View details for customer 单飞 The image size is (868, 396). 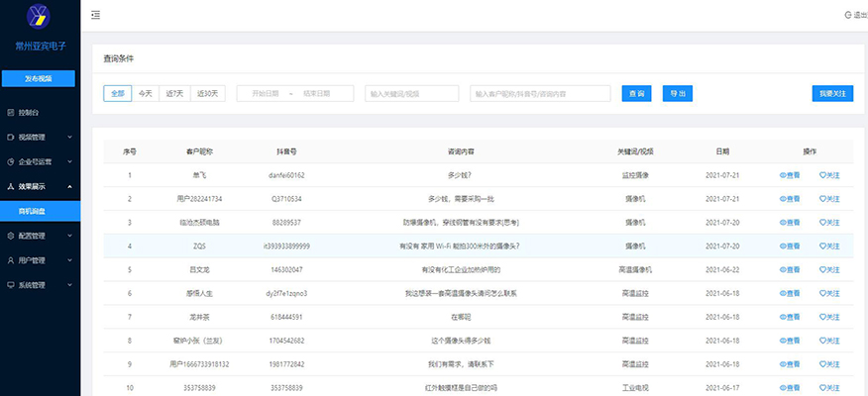point(790,175)
